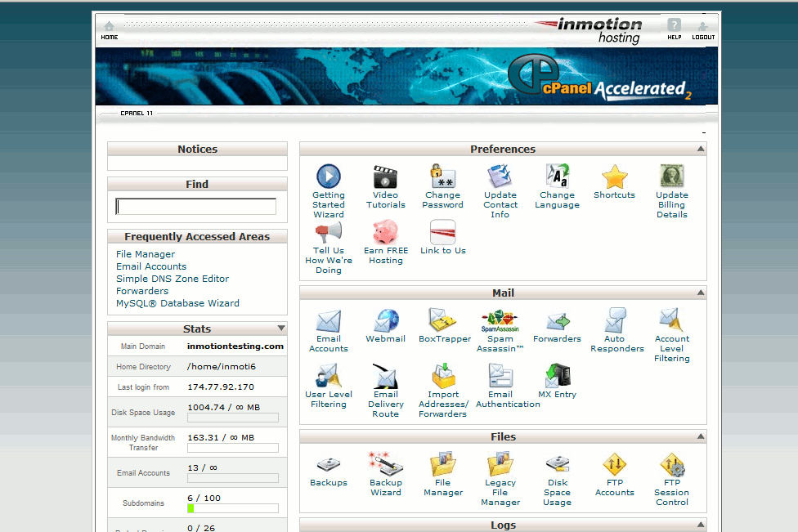Click the Getting Started Wizard icon
Image resolution: width=798 pixels, height=532 pixels.
(328, 177)
